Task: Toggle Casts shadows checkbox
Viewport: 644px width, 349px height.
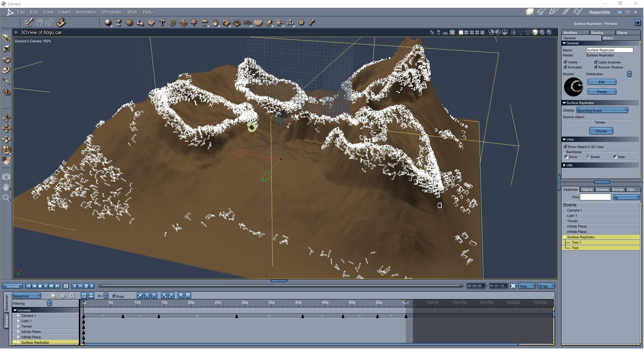Action: [x=596, y=62]
